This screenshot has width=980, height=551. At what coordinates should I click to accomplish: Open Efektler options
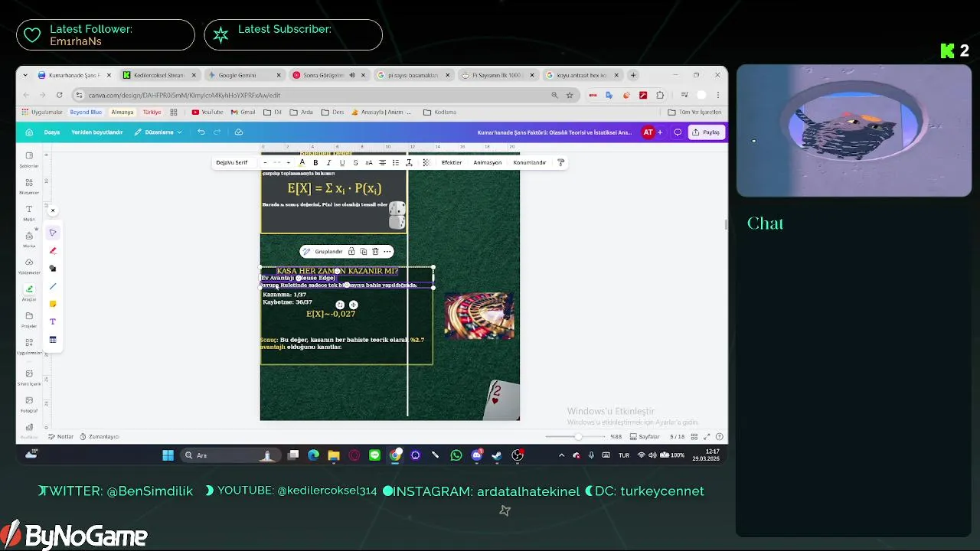coord(452,162)
